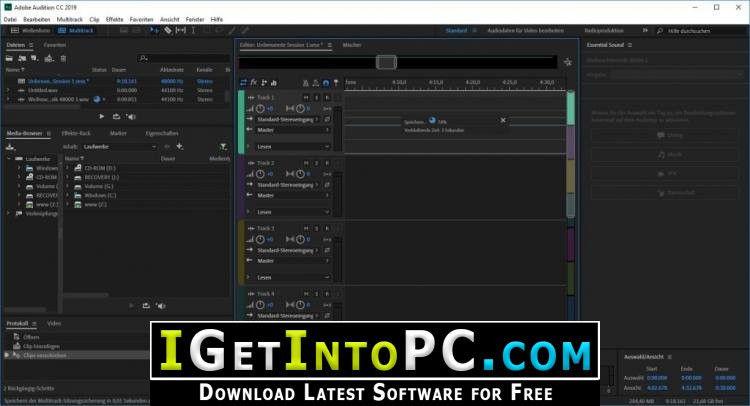Open the fx effects view in editor

(254, 83)
